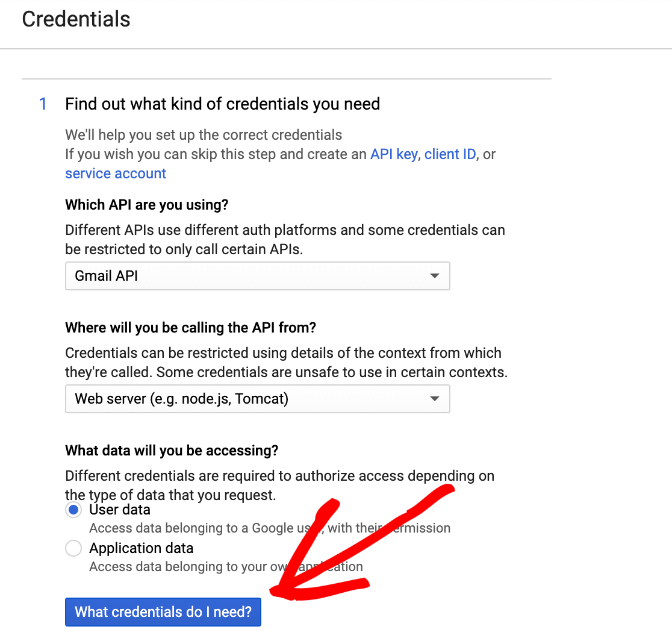Open the Web server (e.g. node.js, Tomcat) dropdown
Image resolution: width=672 pixels, height=644 pixels.
[x=258, y=399]
